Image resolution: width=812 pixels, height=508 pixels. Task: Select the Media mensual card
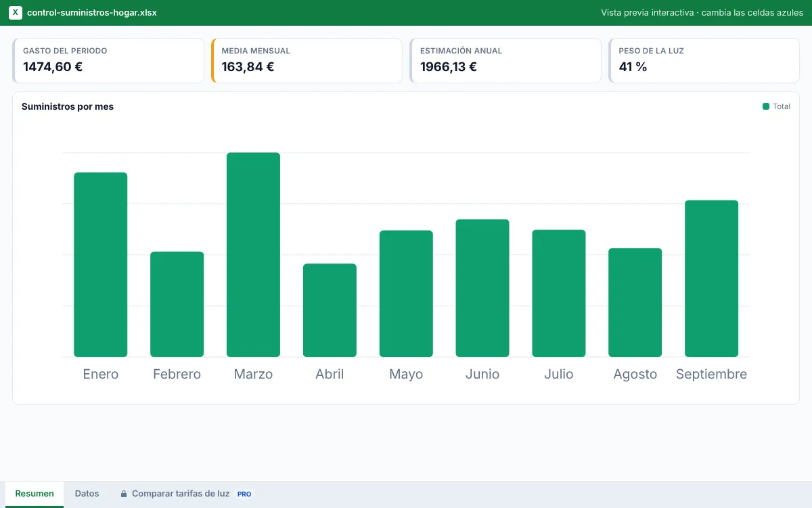(307, 60)
